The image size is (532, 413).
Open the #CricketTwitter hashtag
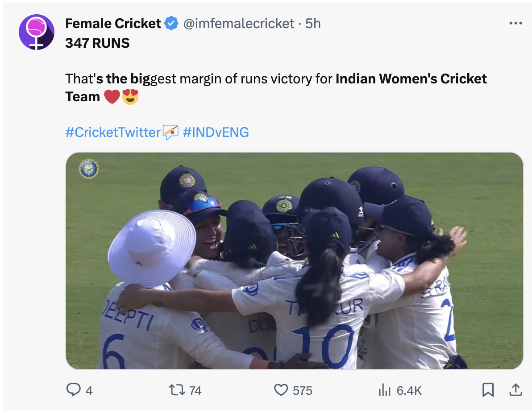click(113, 132)
